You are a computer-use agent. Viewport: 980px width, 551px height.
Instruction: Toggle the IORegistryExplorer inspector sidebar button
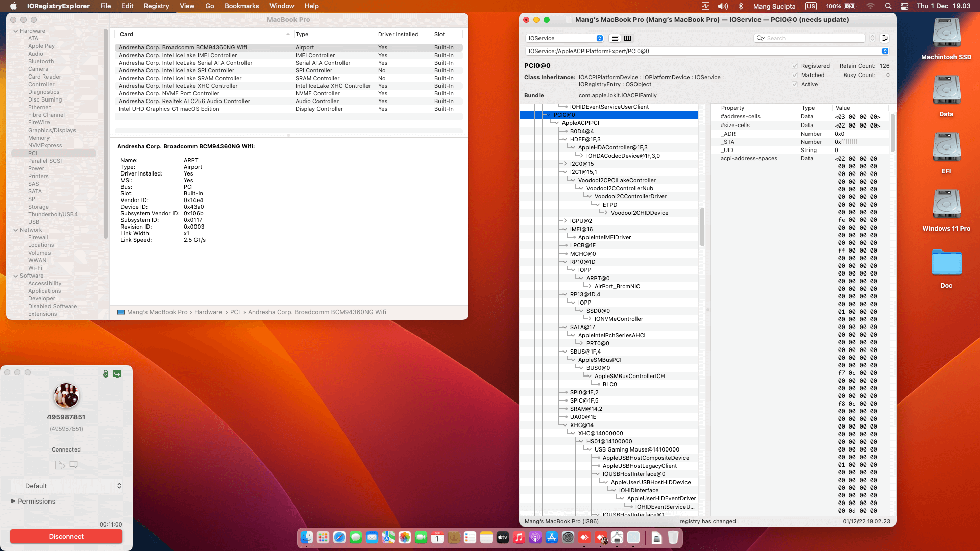tap(885, 38)
